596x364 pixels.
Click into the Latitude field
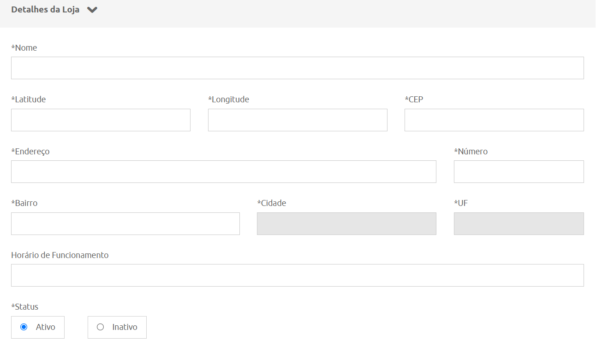click(101, 120)
